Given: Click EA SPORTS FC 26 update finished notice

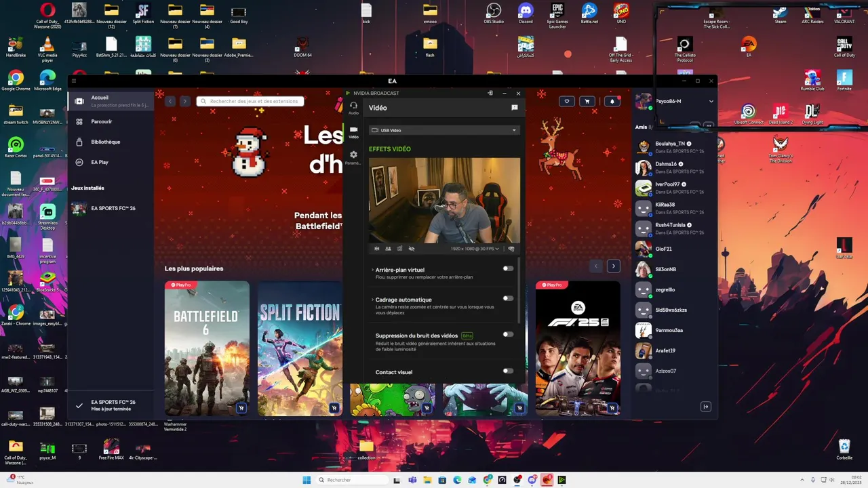Looking at the screenshot, I should 111,405.
